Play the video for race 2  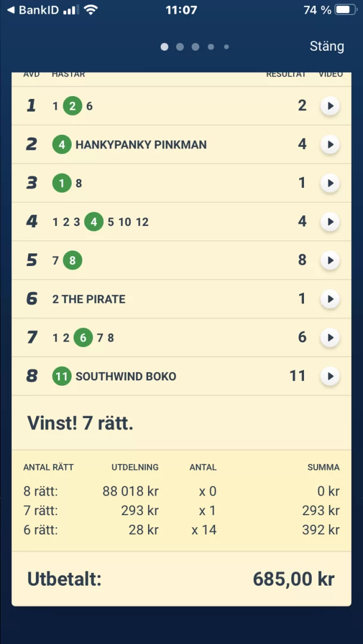[x=330, y=145]
